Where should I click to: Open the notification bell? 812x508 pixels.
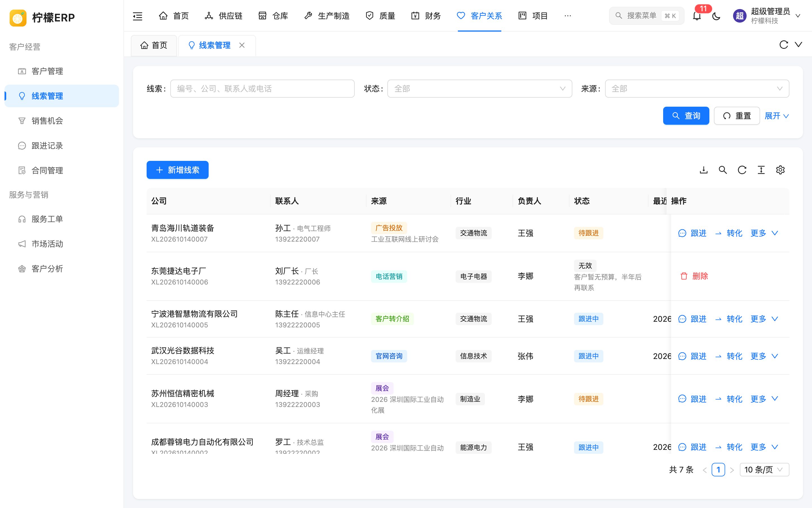(697, 16)
